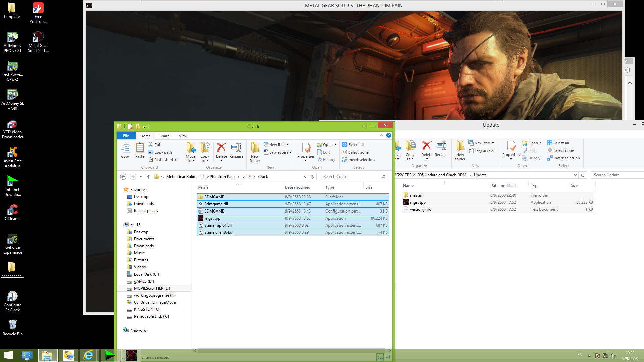The height and width of the screenshot is (362, 644).
Task: Click the Rename icon in Crack window
Action: click(x=236, y=148)
